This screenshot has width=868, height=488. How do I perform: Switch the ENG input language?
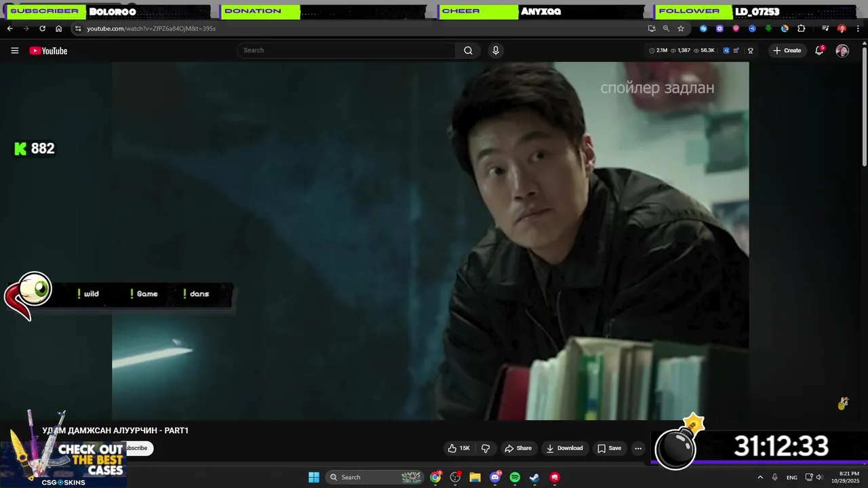pyautogui.click(x=792, y=477)
